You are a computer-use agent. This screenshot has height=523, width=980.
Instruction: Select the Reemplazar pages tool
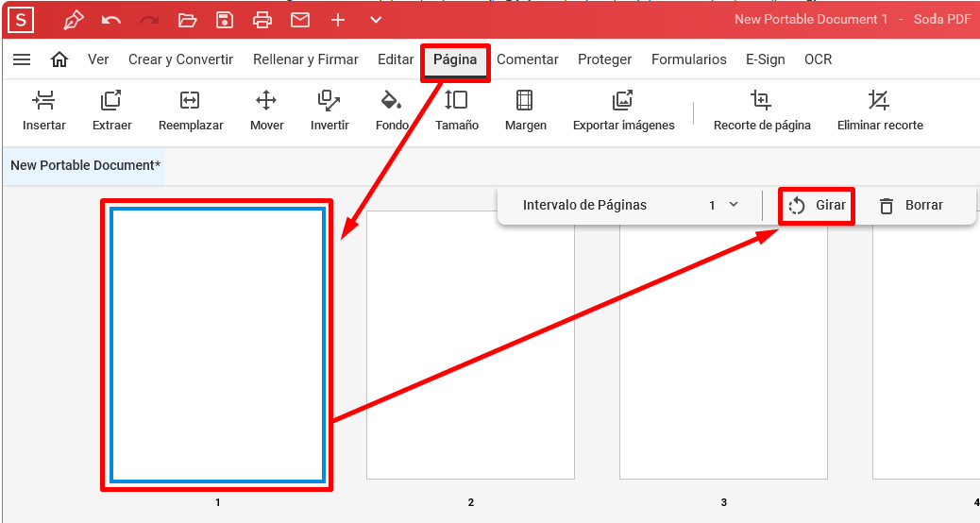point(191,110)
